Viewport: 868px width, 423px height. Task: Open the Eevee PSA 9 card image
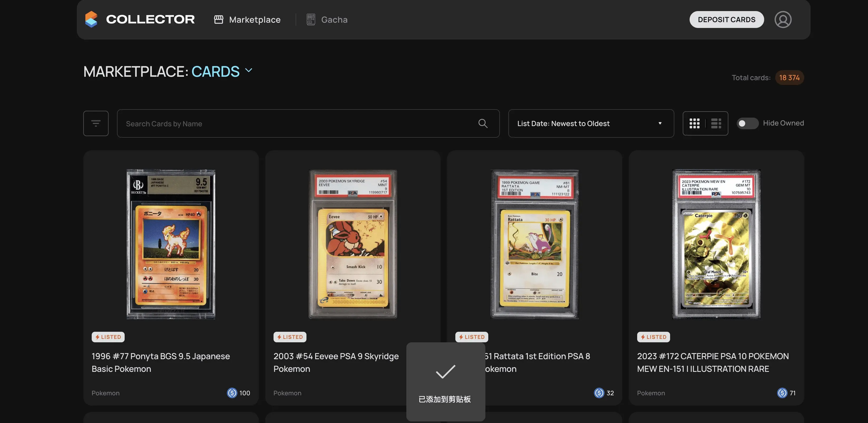coord(353,244)
